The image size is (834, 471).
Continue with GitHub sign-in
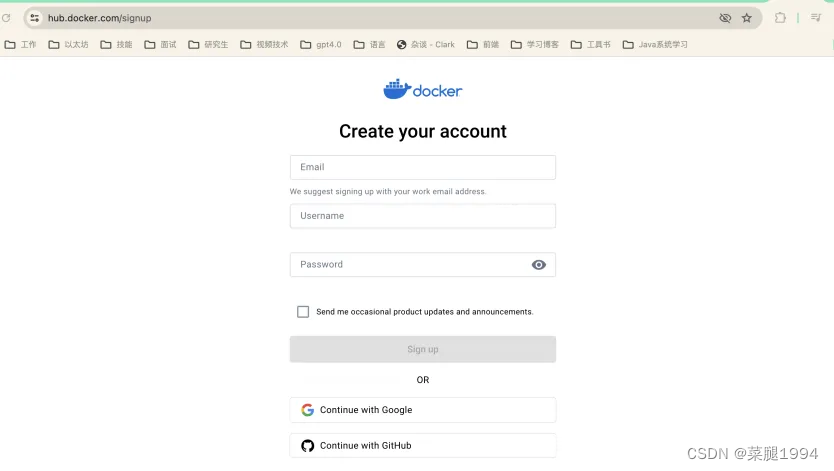point(422,445)
